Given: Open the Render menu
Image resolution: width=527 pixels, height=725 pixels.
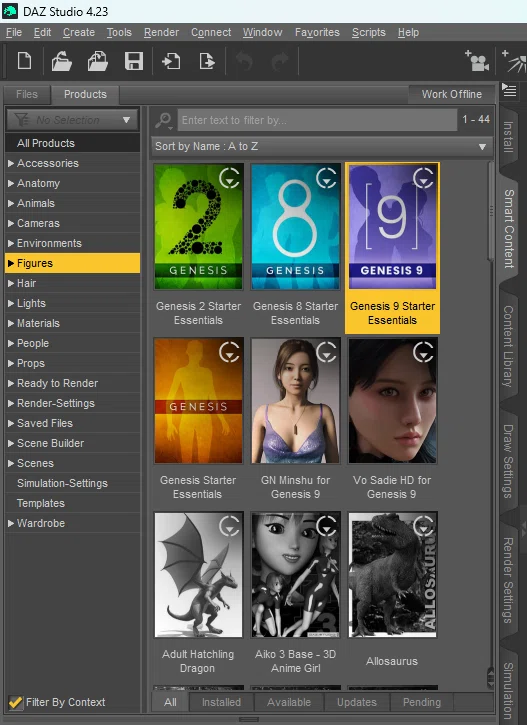Looking at the screenshot, I should pos(161,32).
